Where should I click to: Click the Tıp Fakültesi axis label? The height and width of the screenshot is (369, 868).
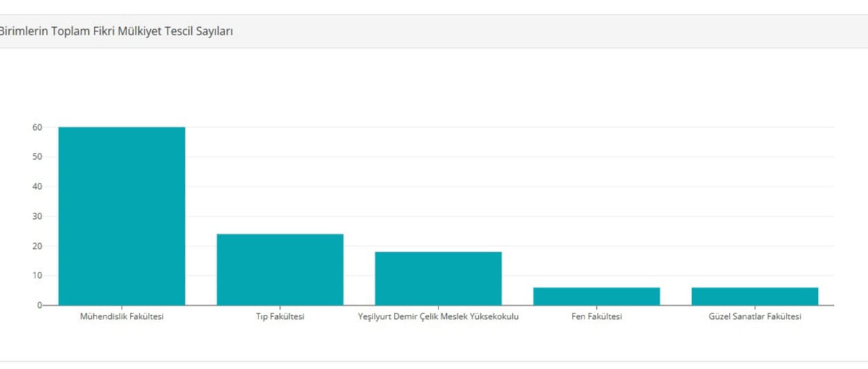[280, 317]
